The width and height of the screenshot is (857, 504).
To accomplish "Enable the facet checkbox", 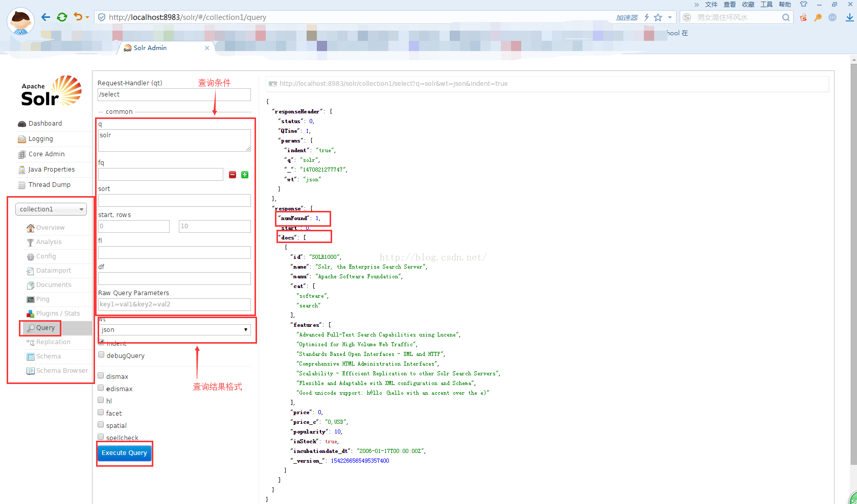I will [101, 413].
